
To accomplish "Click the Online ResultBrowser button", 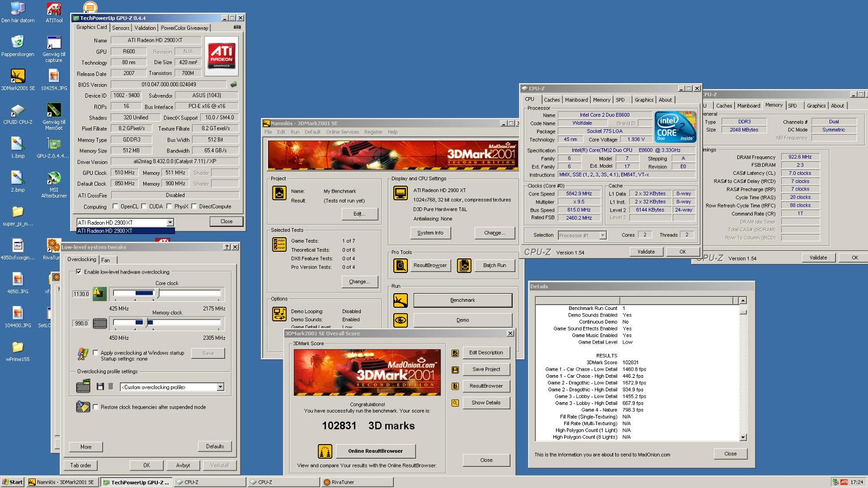I will 375,451.
